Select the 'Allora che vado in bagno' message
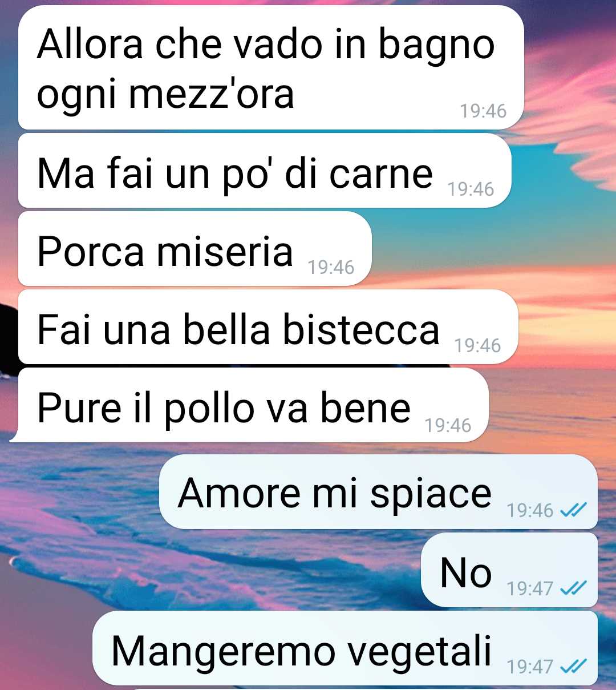This screenshot has height=690, width=616. click(x=271, y=67)
